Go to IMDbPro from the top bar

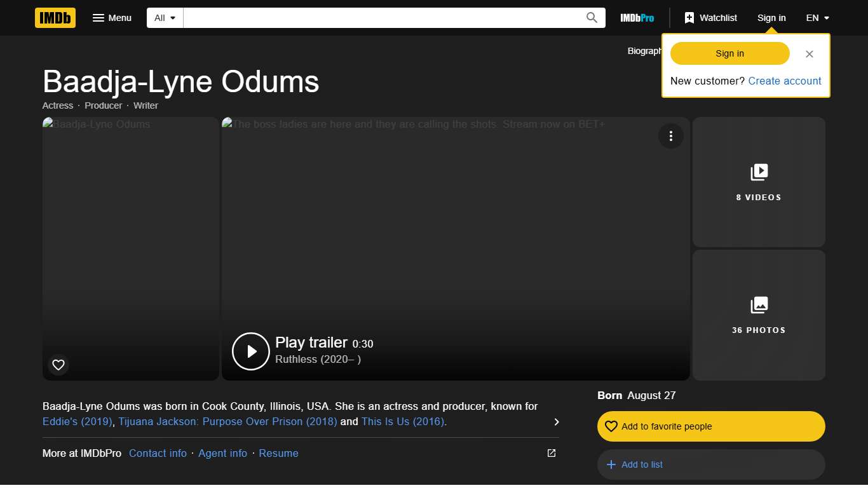click(636, 18)
